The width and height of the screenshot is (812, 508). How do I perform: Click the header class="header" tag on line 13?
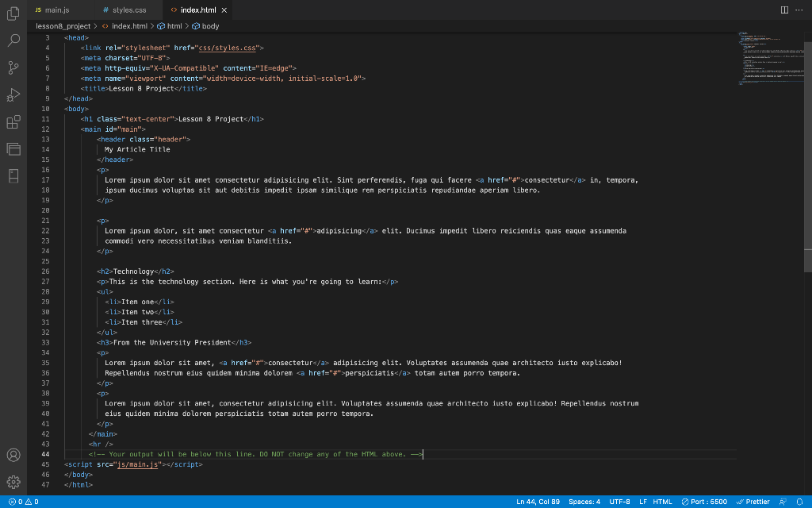tap(144, 139)
